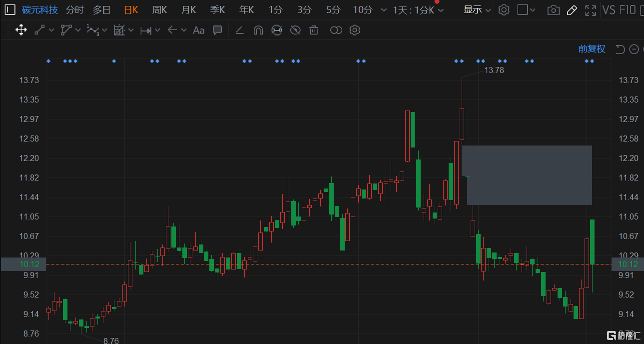The height and width of the screenshot is (344, 644).
Task: Open the F10 company info
Action: 629,10
